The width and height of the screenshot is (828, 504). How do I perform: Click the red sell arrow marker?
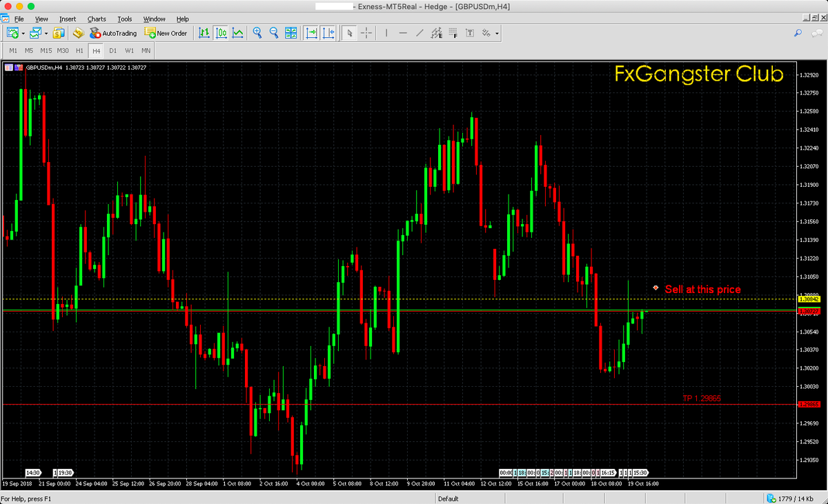(x=655, y=287)
